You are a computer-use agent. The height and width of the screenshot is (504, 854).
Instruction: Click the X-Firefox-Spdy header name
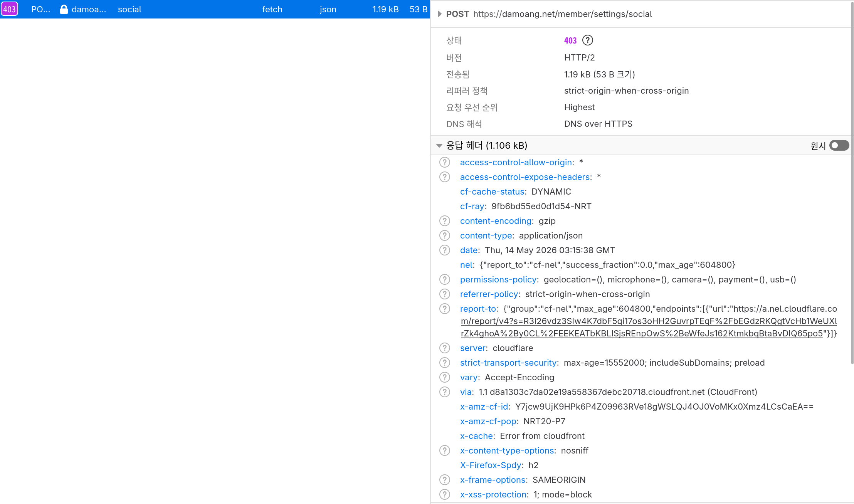[x=491, y=465]
